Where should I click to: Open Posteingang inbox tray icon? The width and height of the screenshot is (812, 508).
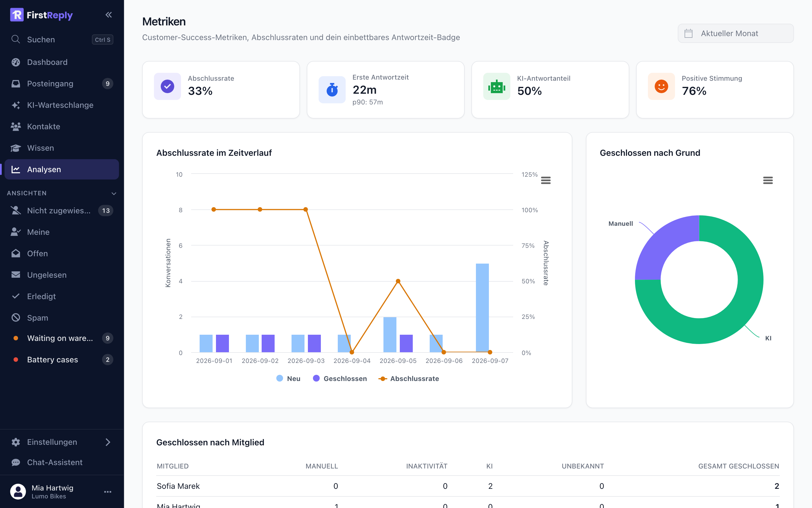pyautogui.click(x=16, y=84)
